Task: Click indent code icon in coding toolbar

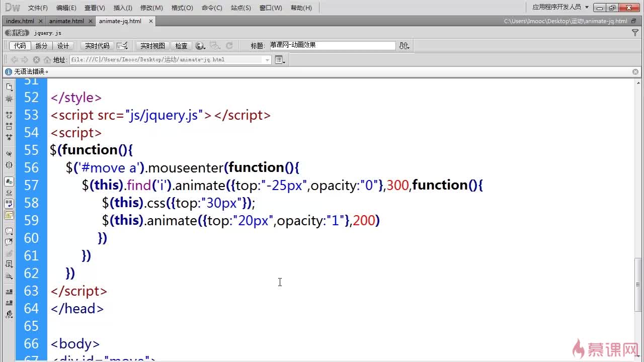Action: pyautogui.click(x=9, y=292)
